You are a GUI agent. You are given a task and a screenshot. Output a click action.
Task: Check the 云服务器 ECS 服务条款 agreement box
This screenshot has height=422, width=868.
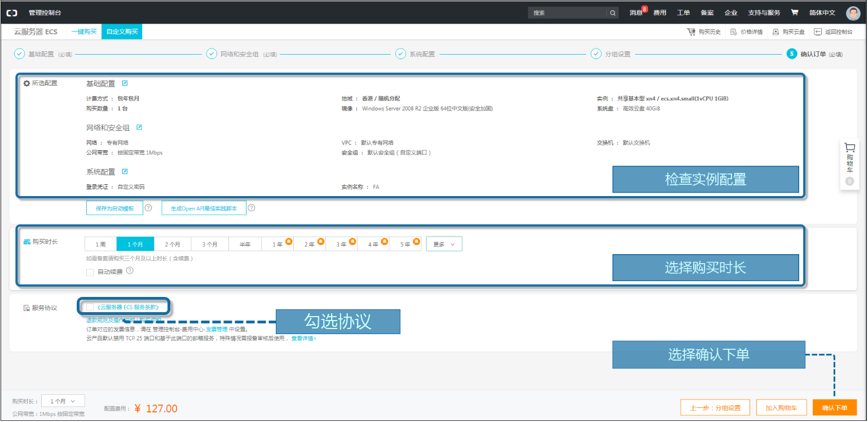coord(90,307)
